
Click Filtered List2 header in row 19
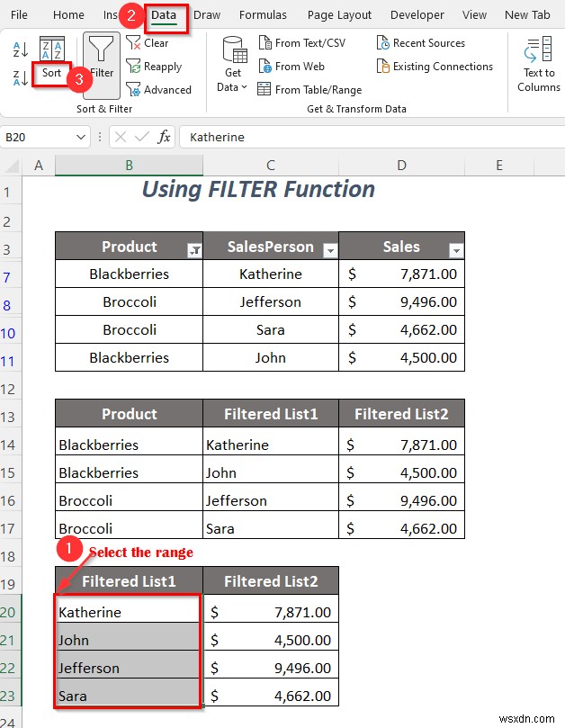pos(271,580)
